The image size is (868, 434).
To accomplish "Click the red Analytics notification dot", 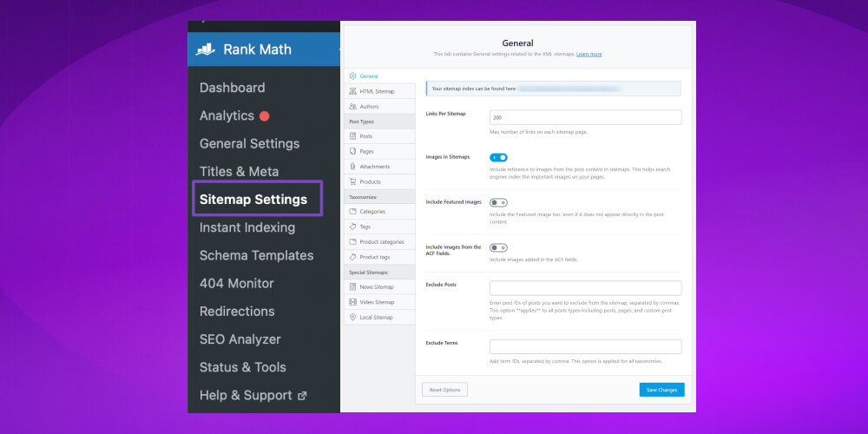I will 264,116.
